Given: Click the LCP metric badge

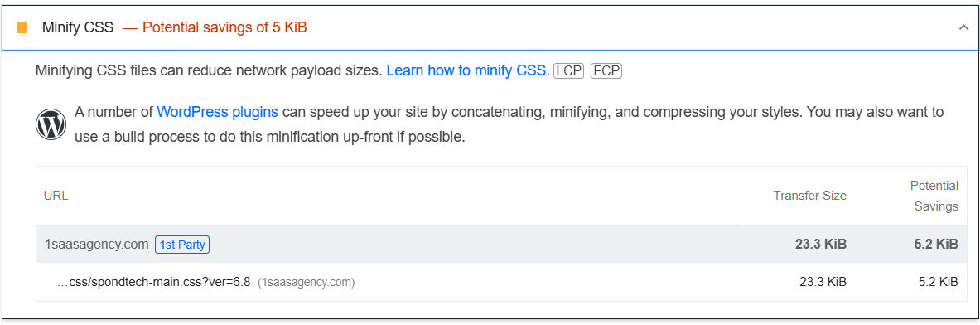Looking at the screenshot, I should click(569, 70).
